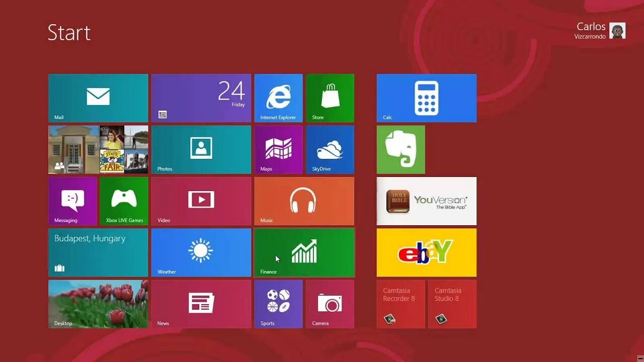The height and width of the screenshot is (362, 644).
Task: Click the zoom-out minus button in corner
Action: coord(640,358)
